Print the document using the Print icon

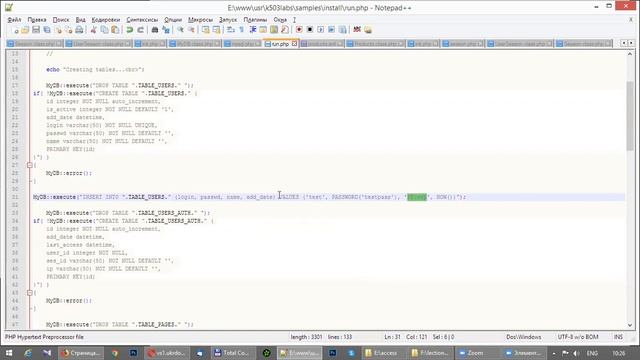(79, 30)
